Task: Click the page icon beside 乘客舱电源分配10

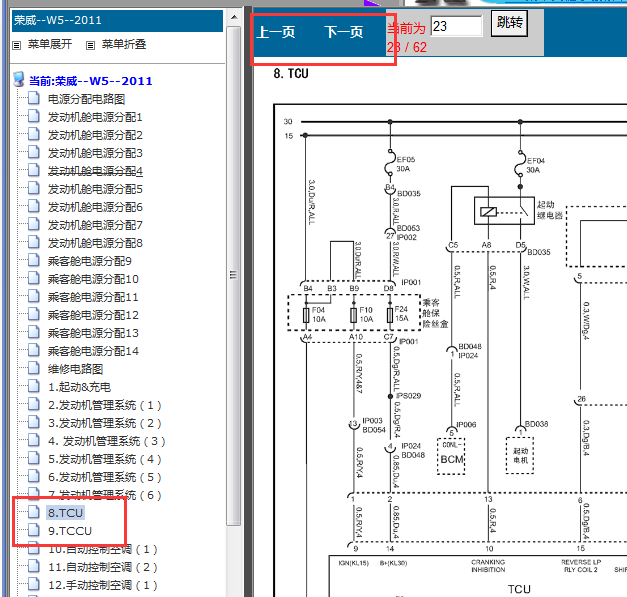Action: tap(34, 278)
